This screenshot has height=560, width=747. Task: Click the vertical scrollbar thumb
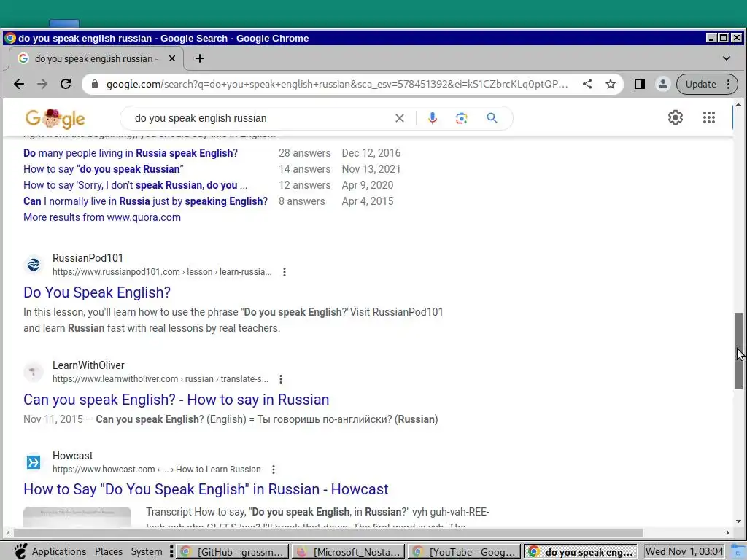(738, 351)
